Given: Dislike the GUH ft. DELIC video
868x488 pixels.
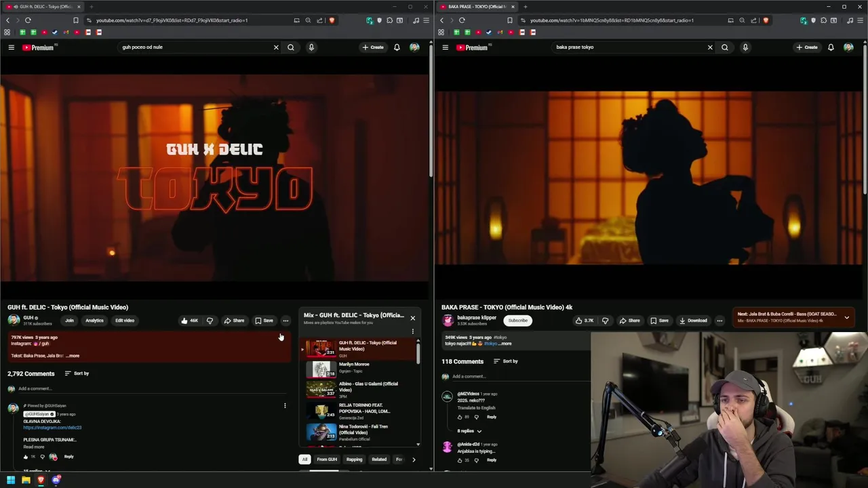Looking at the screenshot, I should click(x=210, y=321).
